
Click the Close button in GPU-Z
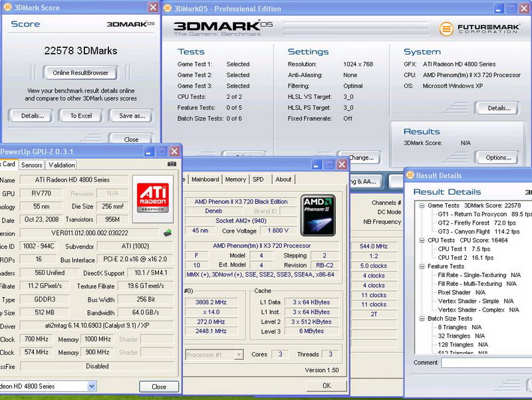click(159, 387)
